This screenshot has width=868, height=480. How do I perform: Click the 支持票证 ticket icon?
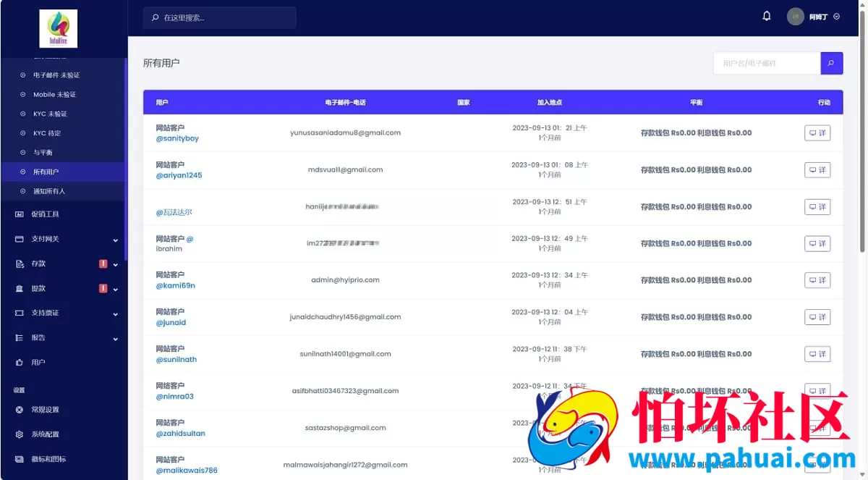point(19,313)
